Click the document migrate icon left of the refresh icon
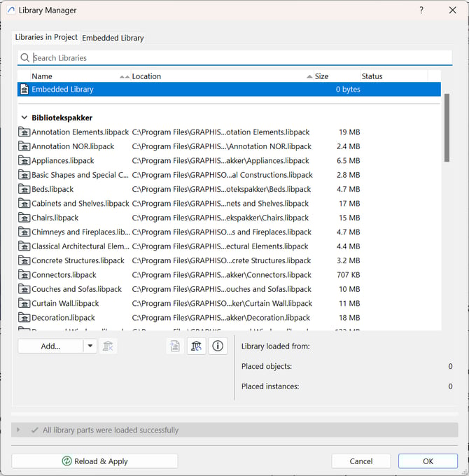 click(x=175, y=346)
